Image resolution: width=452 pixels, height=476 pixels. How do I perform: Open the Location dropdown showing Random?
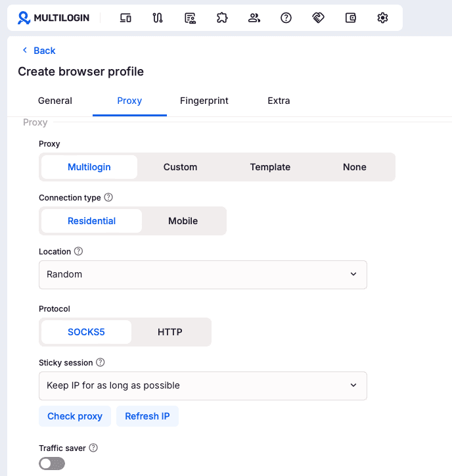point(203,275)
